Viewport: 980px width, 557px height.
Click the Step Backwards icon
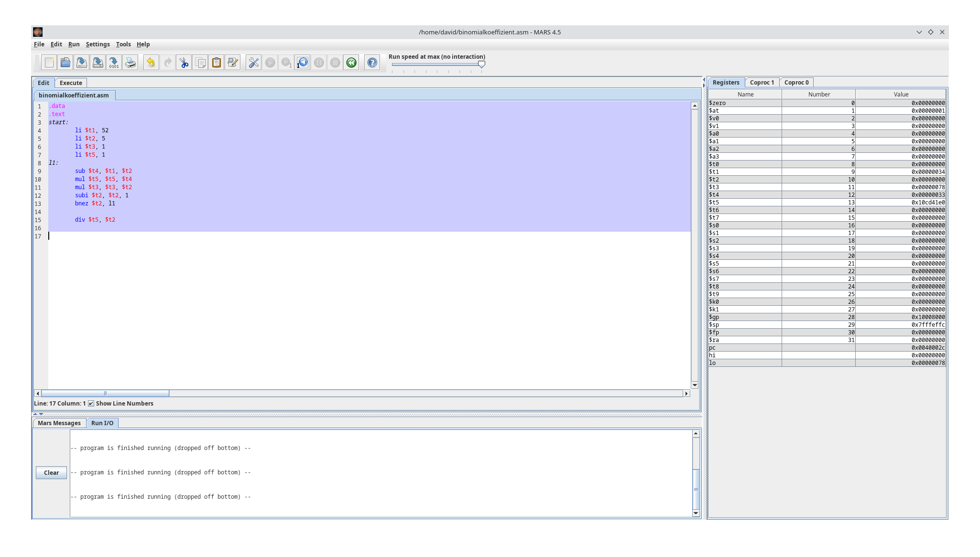click(x=302, y=62)
